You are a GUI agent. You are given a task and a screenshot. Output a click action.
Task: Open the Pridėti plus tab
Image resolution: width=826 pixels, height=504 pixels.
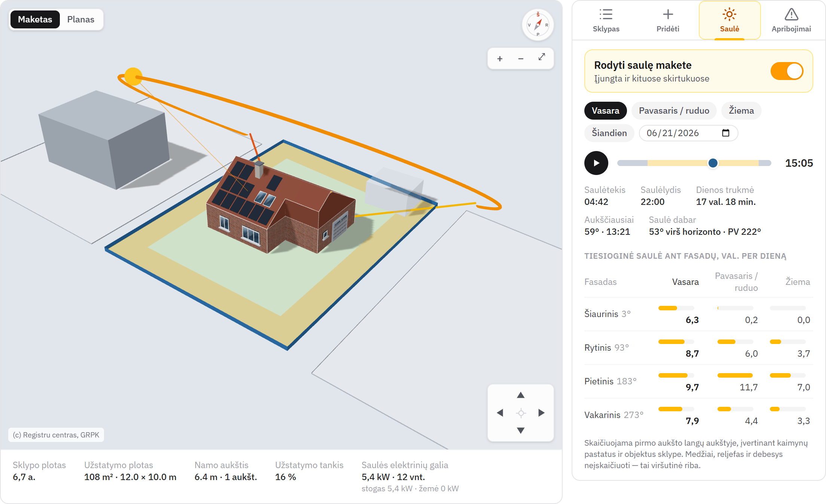click(668, 20)
